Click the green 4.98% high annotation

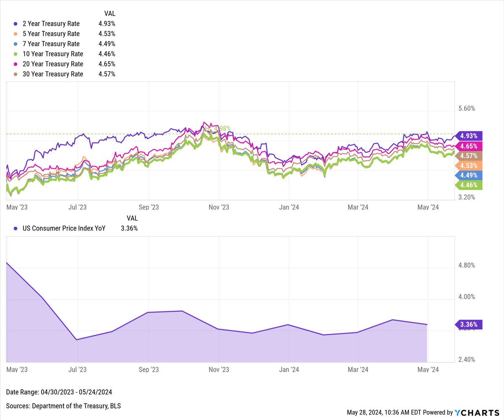coord(217,129)
